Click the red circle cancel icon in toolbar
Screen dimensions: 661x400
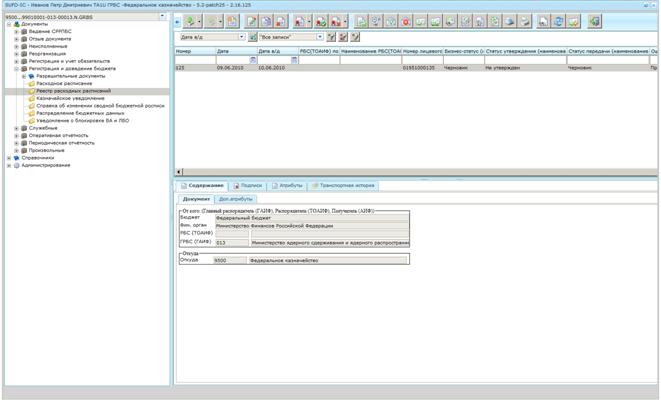coord(406,21)
